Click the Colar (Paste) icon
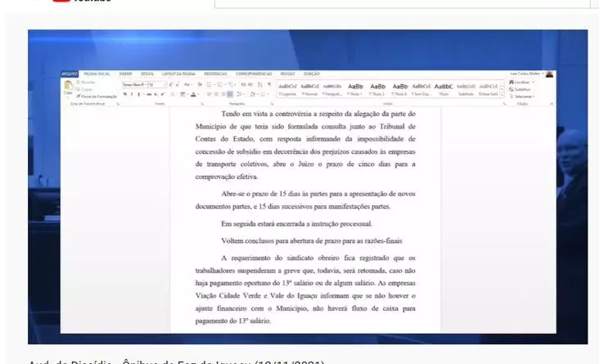 (68, 88)
